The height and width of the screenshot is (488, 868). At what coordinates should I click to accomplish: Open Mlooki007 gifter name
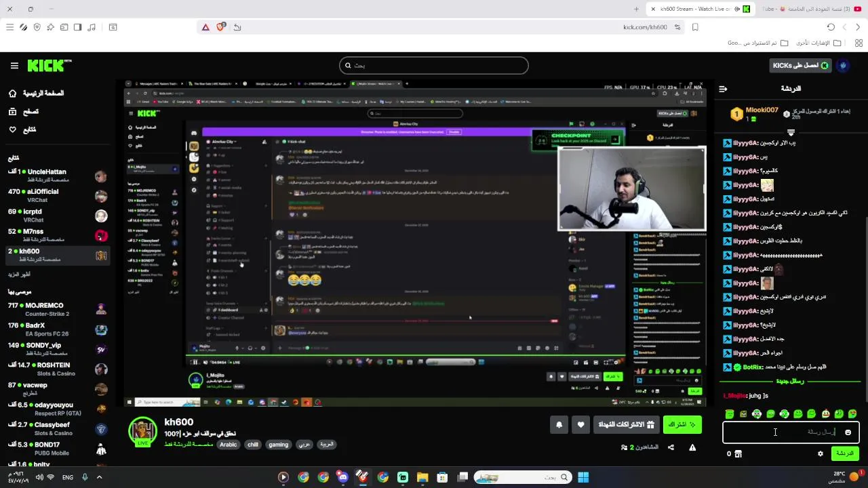click(762, 110)
